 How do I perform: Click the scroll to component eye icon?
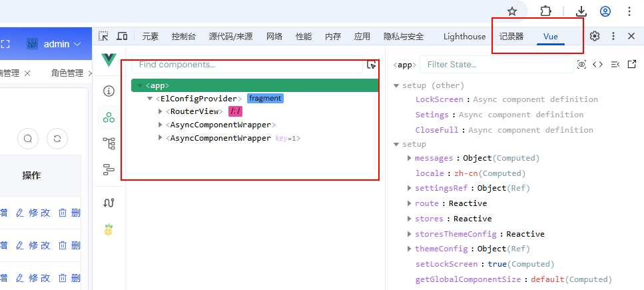pos(581,65)
